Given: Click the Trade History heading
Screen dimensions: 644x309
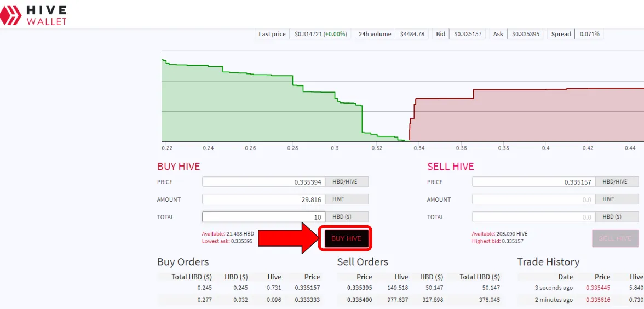Looking at the screenshot, I should click(548, 262).
